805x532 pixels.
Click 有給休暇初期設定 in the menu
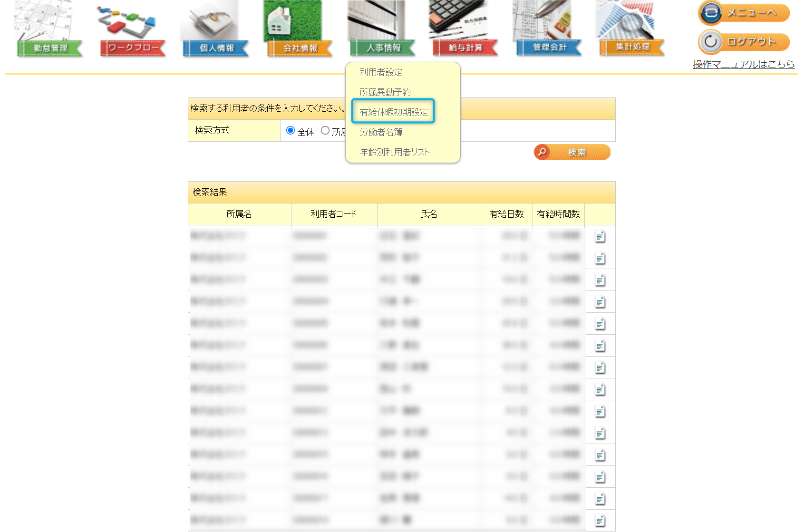[394, 112]
